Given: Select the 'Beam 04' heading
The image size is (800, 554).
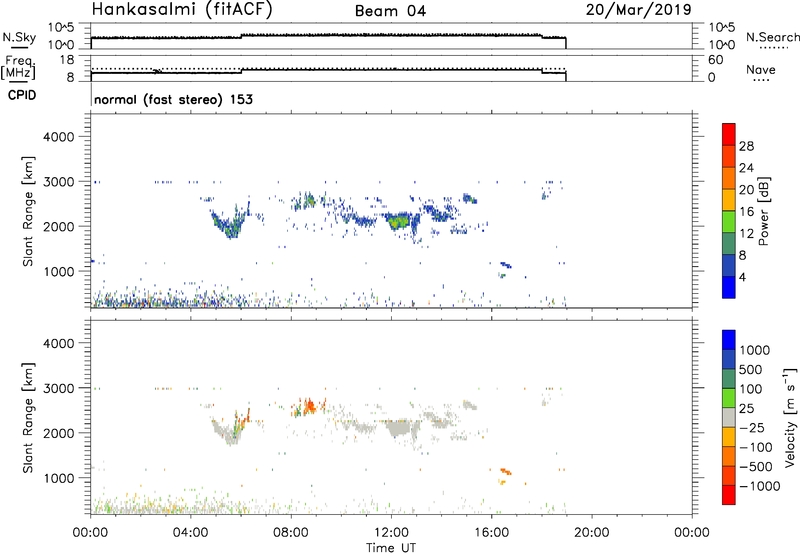Looking at the screenshot, I should [x=390, y=11].
